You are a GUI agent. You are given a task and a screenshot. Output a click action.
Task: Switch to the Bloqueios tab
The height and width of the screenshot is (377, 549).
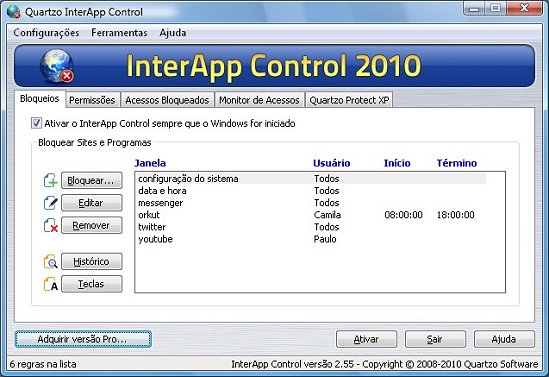pyautogui.click(x=40, y=99)
